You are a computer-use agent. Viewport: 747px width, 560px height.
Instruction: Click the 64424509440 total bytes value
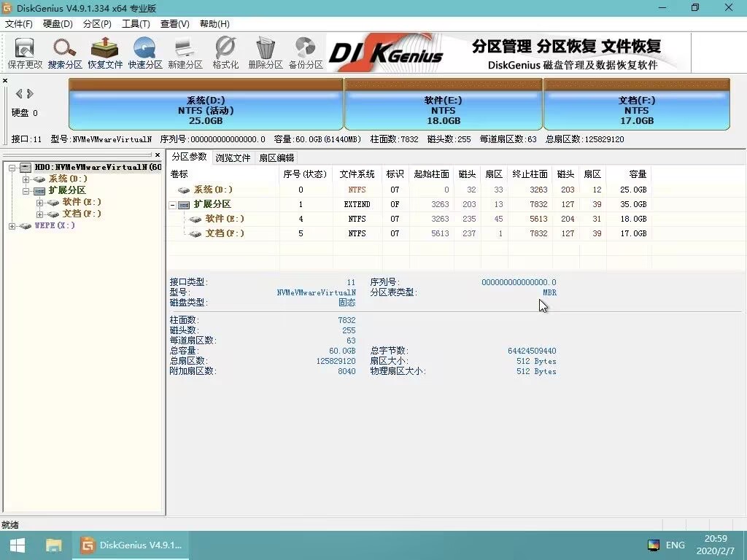(x=532, y=351)
